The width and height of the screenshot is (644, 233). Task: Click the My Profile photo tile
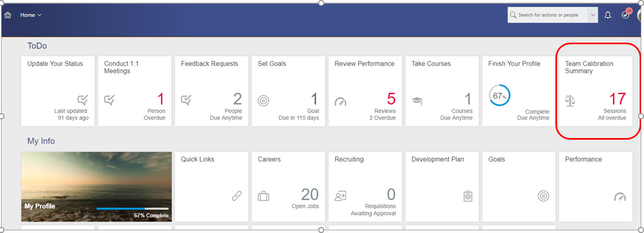[97, 187]
